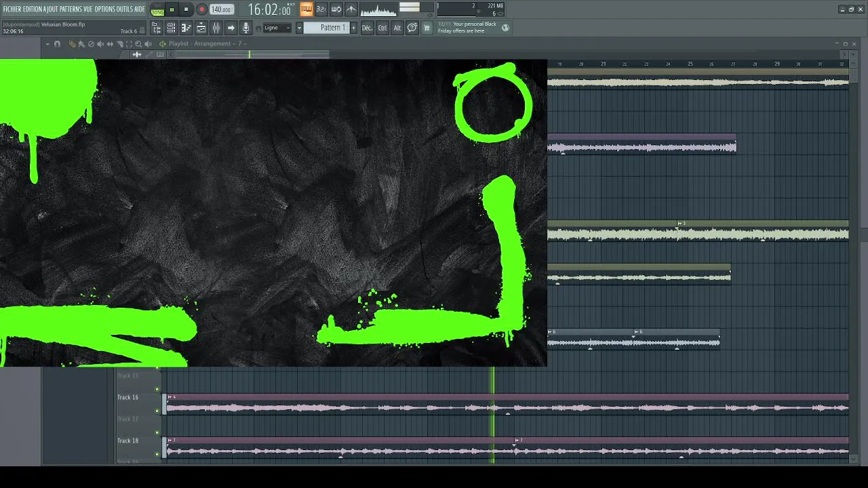Select the playlist mute tool
This screenshot has height=488, width=868.
pyautogui.click(x=100, y=44)
